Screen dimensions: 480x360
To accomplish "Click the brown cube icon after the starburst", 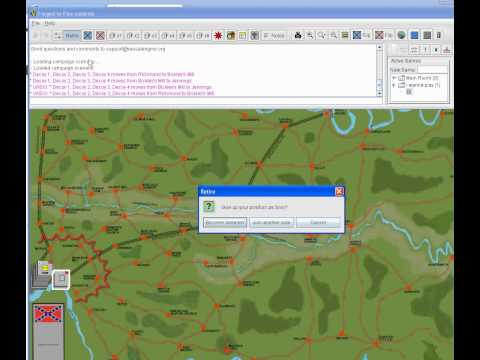I will pos(231,35).
